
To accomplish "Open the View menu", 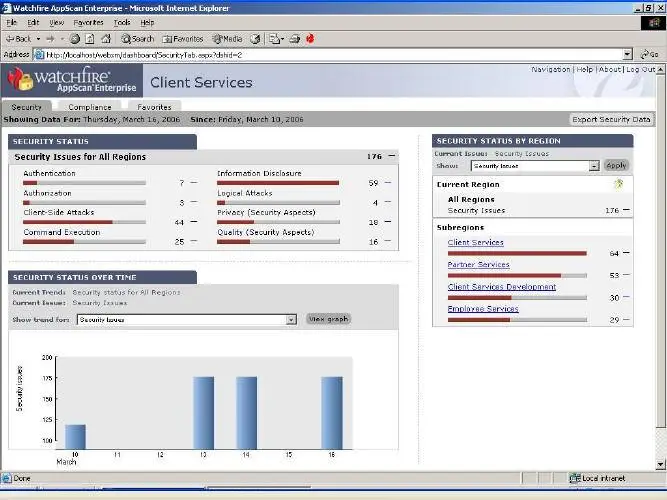I will 57,23.
